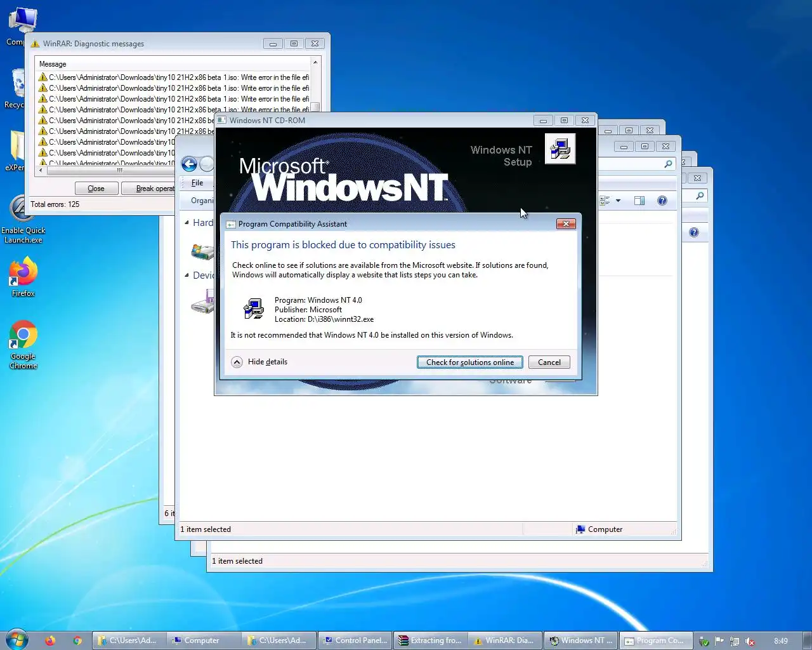Click the Message column header in WinRAR
The image size is (812, 650).
coord(53,64)
